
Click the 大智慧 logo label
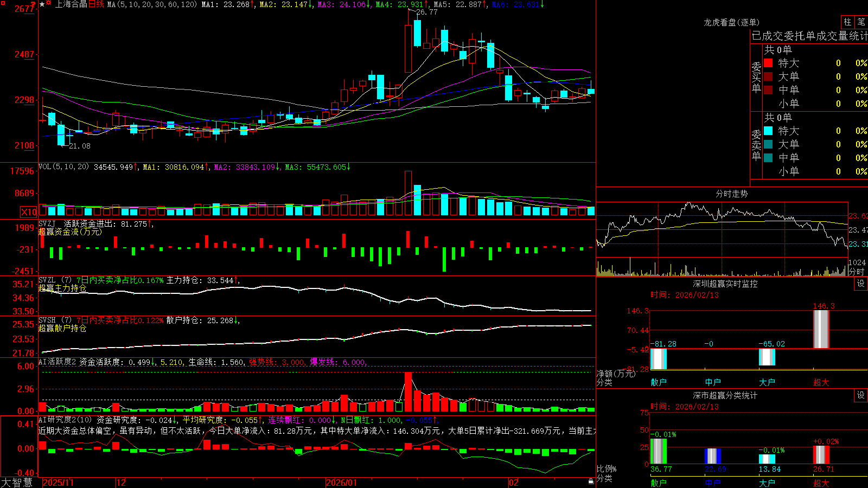[x=17, y=483]
